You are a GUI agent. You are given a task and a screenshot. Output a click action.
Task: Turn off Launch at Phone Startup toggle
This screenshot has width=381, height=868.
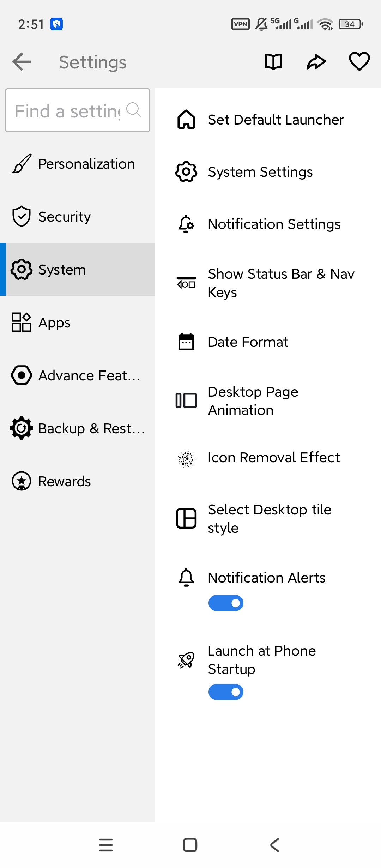pyautogui.click(x=226, y=692)
